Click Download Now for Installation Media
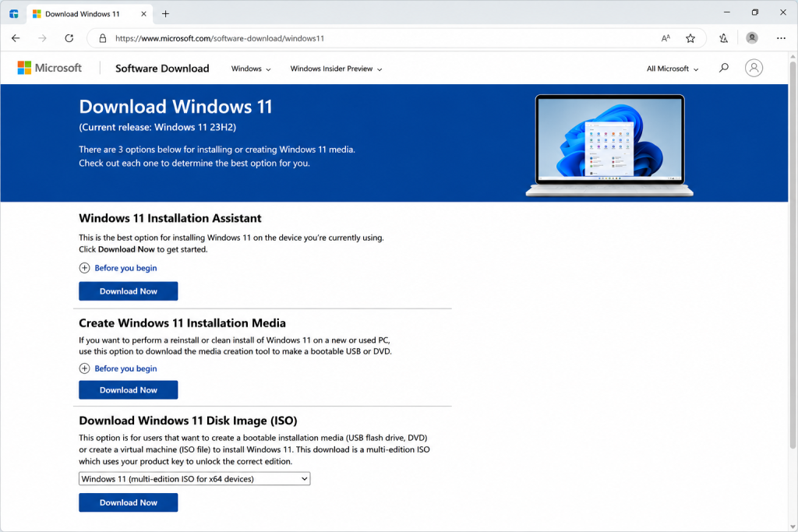 coord(129,390)
